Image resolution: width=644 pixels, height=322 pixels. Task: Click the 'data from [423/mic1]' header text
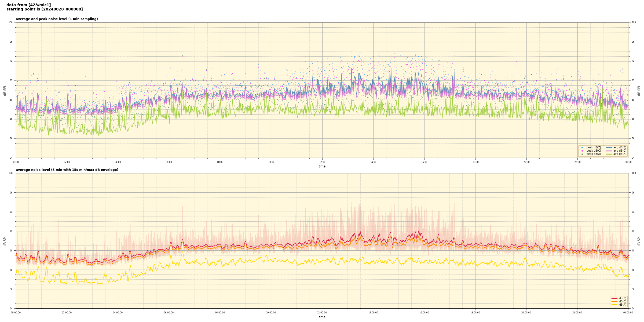click(x=28, y=5)
